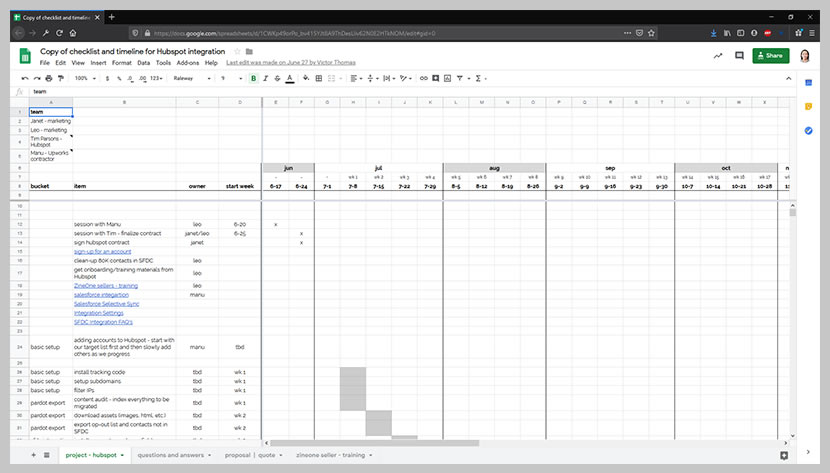Open the functions sigma dropdown

pos(481,78)
